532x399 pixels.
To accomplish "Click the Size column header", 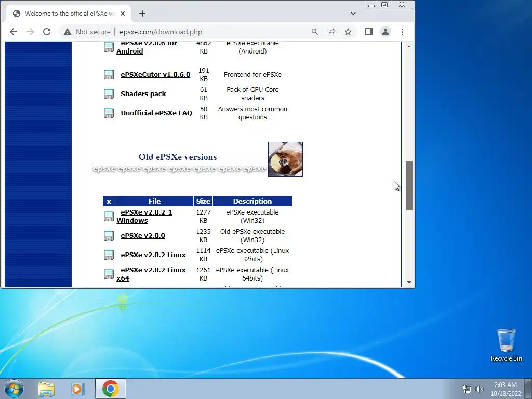I will coord(203,201).
